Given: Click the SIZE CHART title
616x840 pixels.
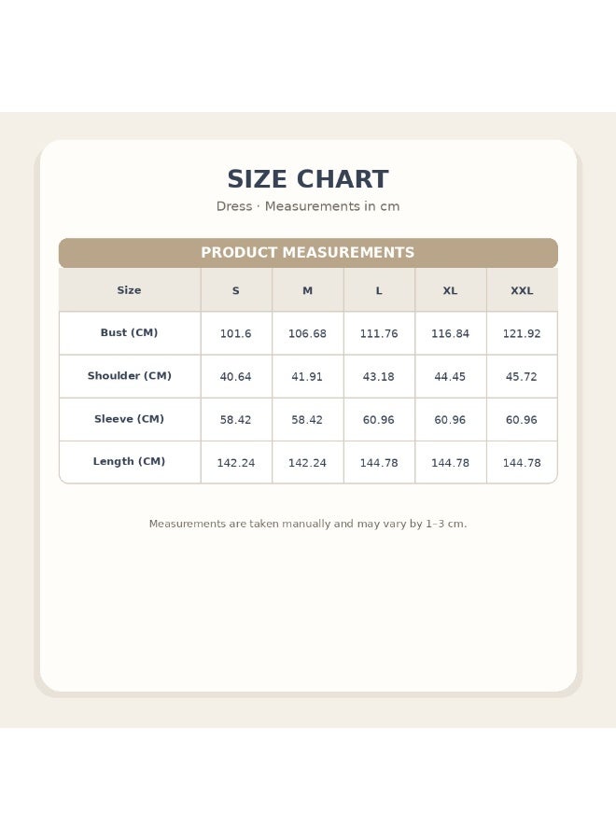Looking at the screenshot, I should pos(307,179).
